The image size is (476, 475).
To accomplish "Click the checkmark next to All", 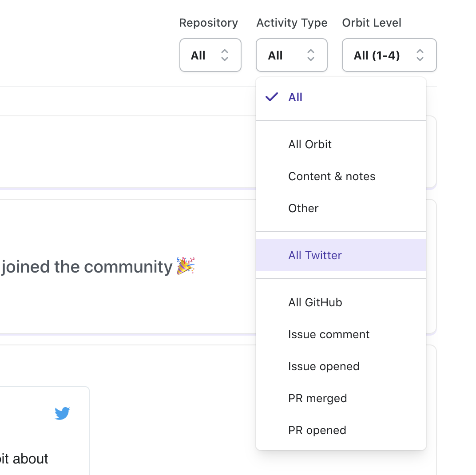I will pos(272,97).
